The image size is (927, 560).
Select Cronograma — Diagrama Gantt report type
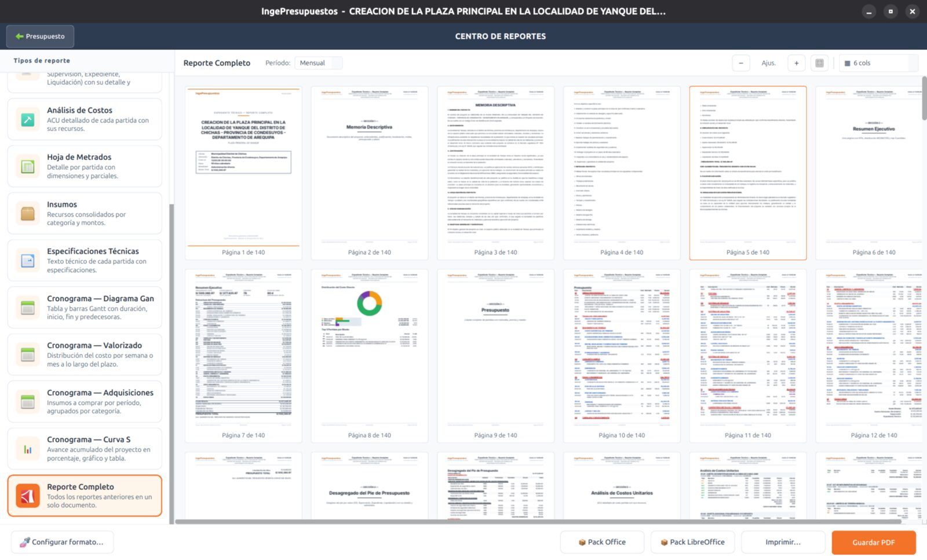(x=85, y=308)
